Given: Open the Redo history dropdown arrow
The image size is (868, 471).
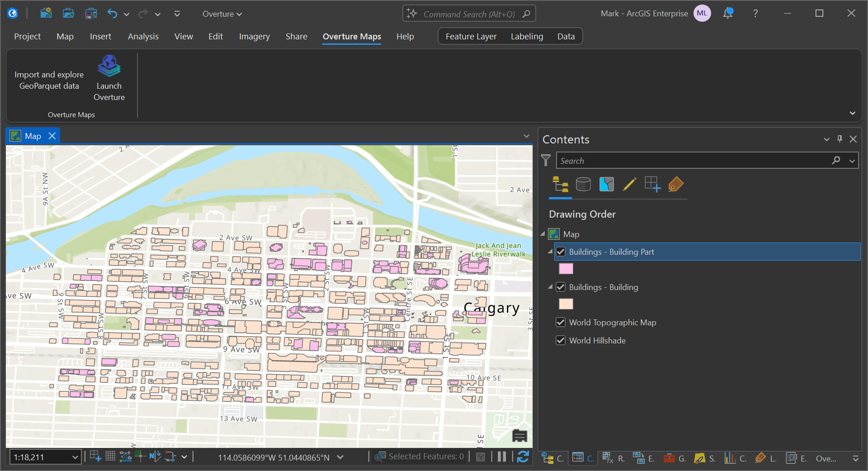Looking at the screenshot, I should [x=157, y=14].
